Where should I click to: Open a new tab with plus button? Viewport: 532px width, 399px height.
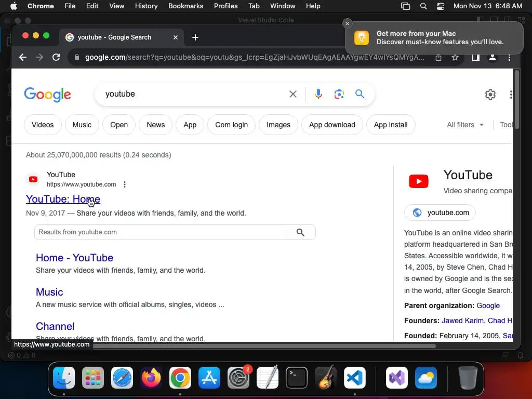click(195, 37)
